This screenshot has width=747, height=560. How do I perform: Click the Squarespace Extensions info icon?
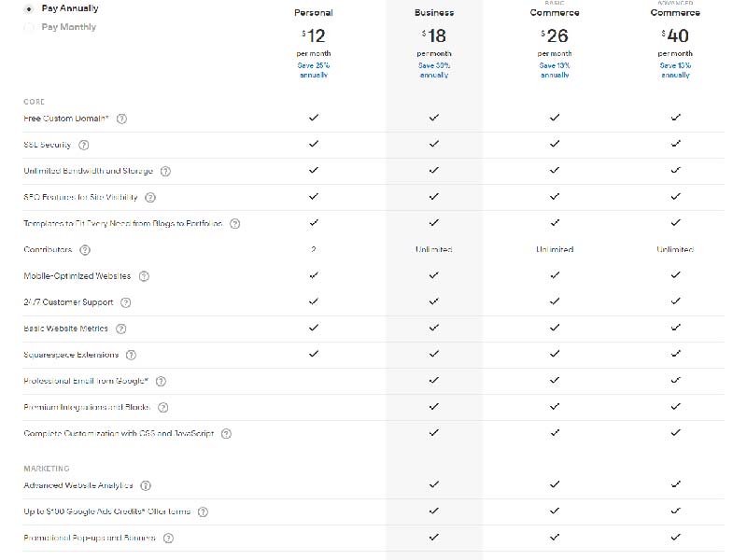tap(131, 355)
